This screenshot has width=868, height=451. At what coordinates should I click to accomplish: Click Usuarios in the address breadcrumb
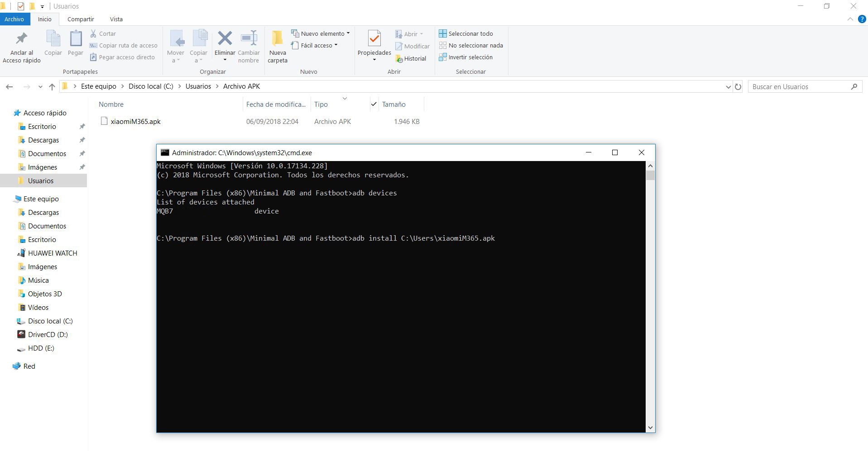click(198, 86)
